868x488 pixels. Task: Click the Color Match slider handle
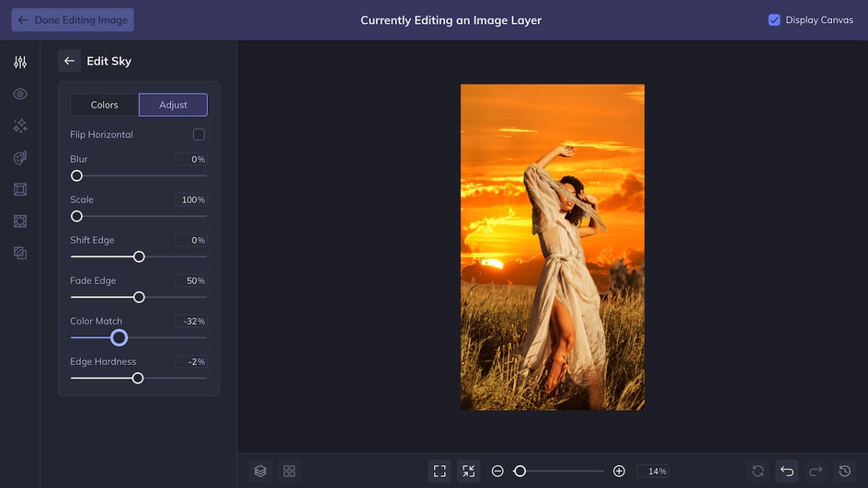click(119, 337)
